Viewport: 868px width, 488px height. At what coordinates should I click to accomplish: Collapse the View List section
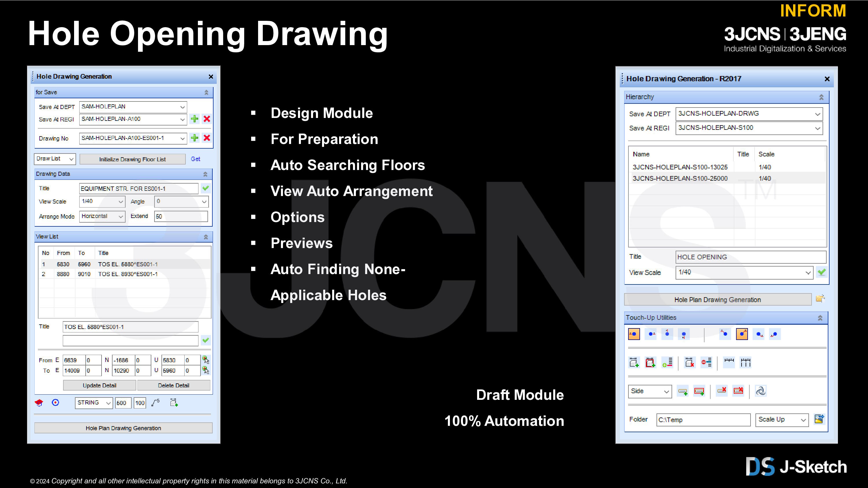point(205,237)
